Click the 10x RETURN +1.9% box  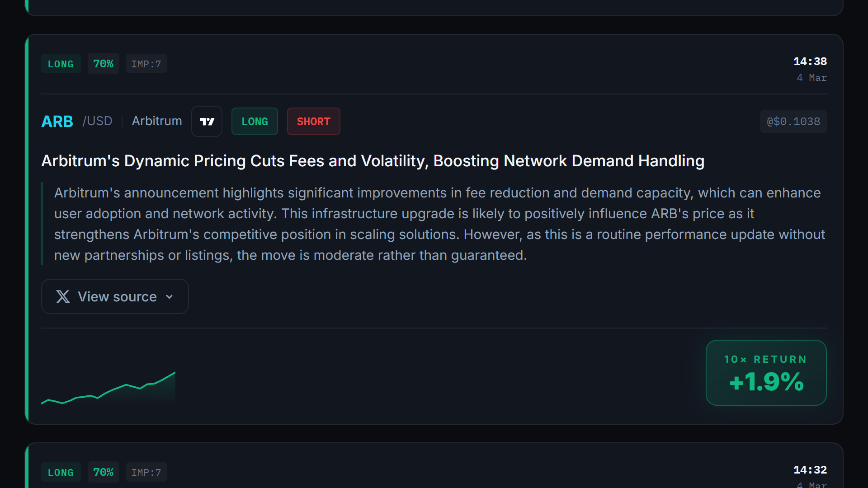click(766, 373)
